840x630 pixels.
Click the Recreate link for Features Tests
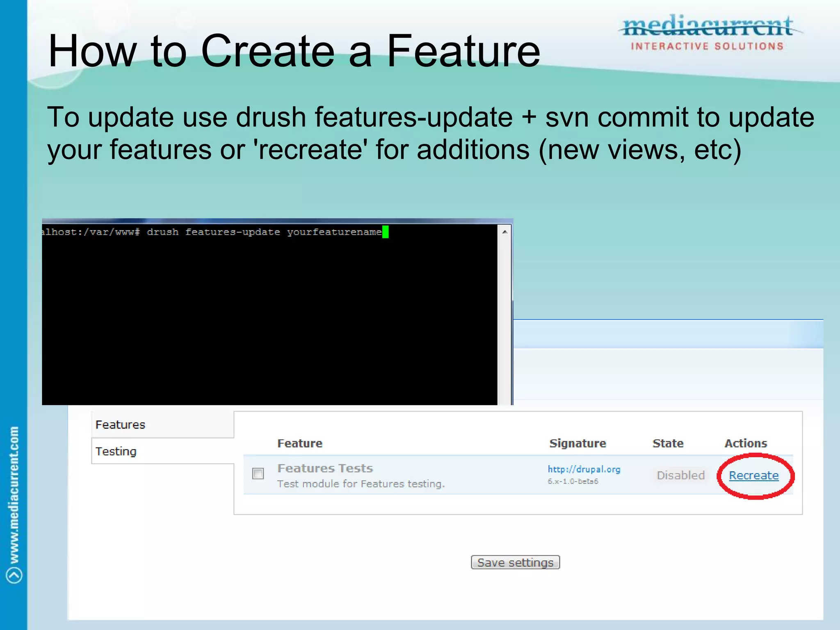click(753, 475)
